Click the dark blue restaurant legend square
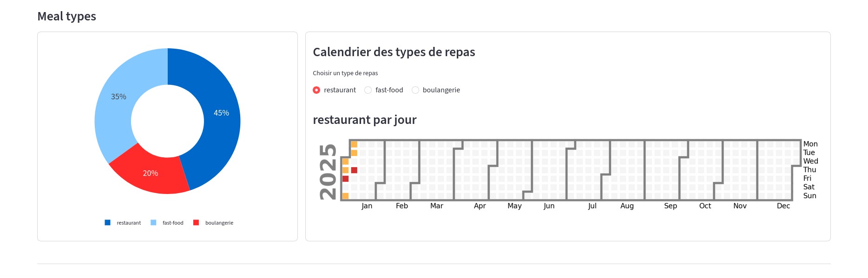Screen dimensions: 868x278 (108, 223)
